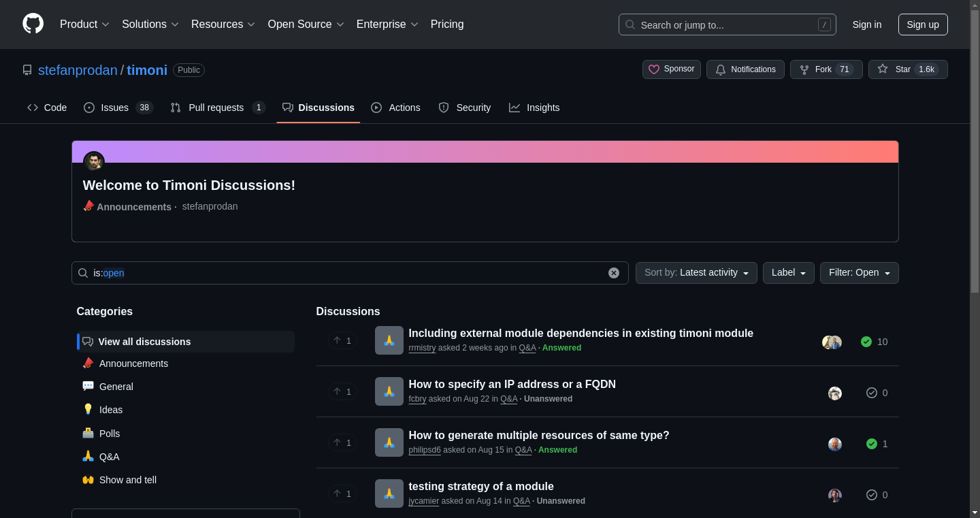Viewport: 980px width, 518px height.
Task: Focus the Search or jump to field
Action: coord(727,25)
